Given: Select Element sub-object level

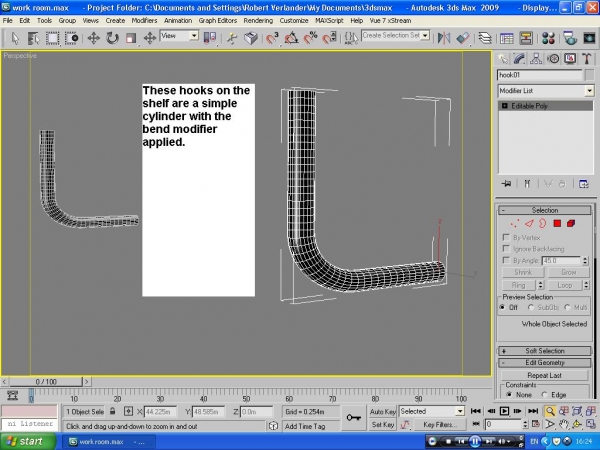Looking at the screenshot, I should point(571,223).
